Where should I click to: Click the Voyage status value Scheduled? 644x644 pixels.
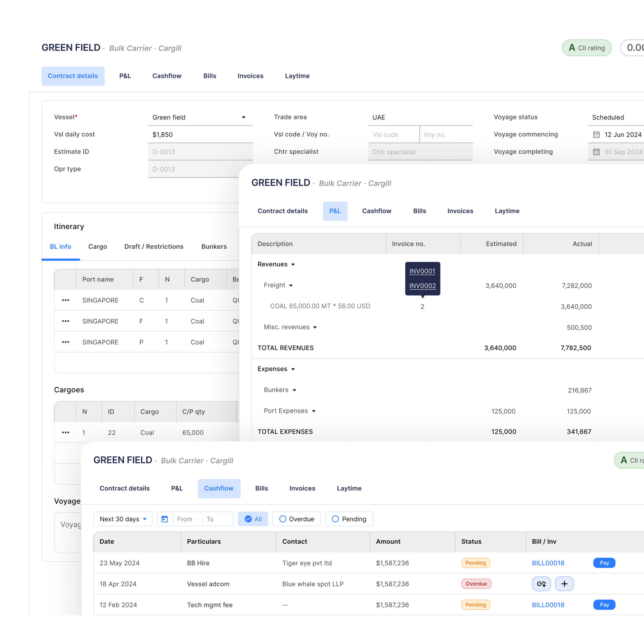click(x=608, y=117)
